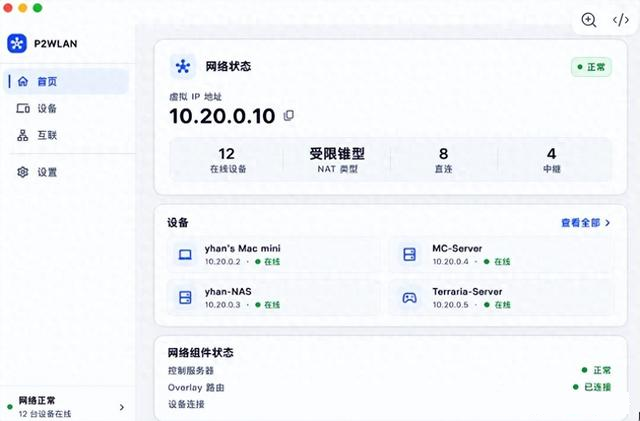Click the devices icon beside 设备
This screenshot has height=421, width=640.
pos(23,108)
